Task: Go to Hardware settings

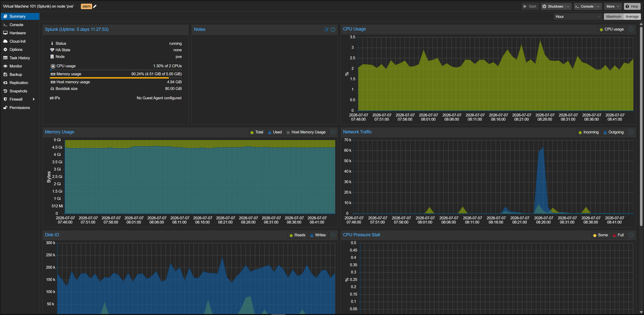Action: (20, 33)
